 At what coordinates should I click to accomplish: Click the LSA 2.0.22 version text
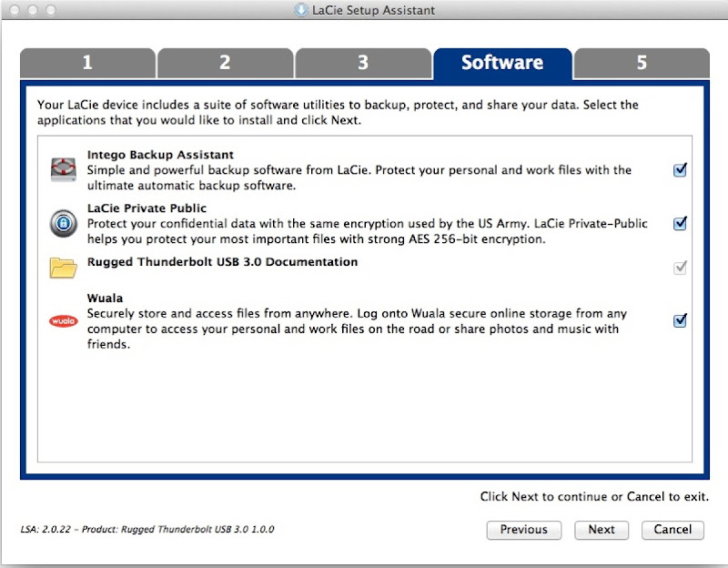point(147,530)
